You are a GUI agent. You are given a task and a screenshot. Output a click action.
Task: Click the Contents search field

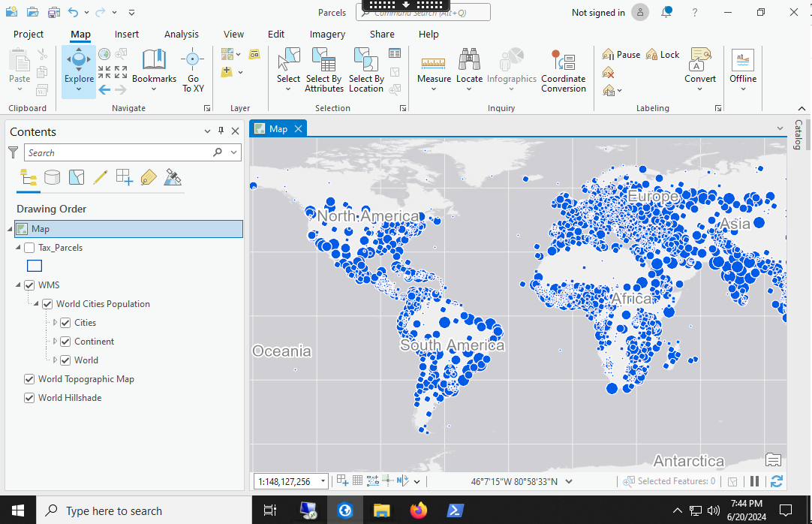click(120, 152)
